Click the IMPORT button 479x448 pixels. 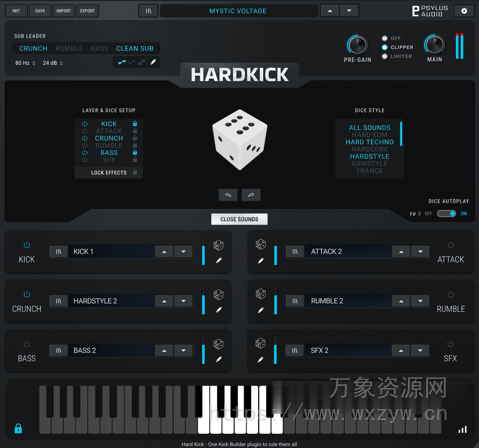[63, 11]
